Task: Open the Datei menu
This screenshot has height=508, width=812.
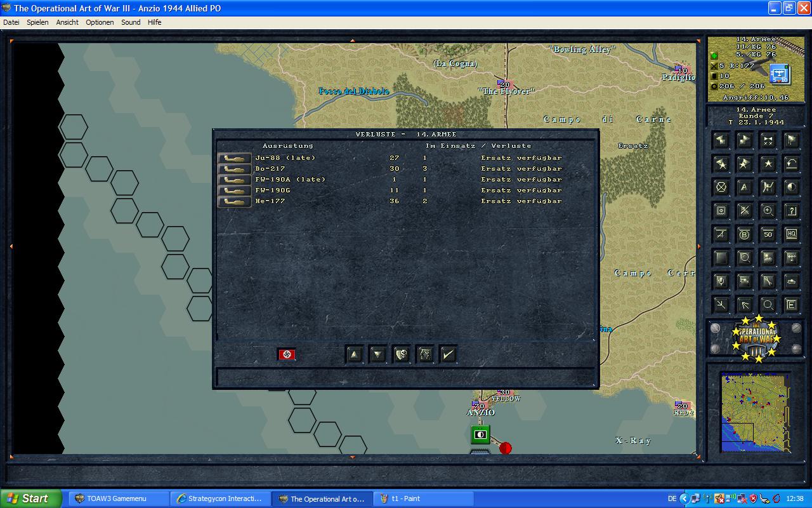Action: [x=11, y=22]
